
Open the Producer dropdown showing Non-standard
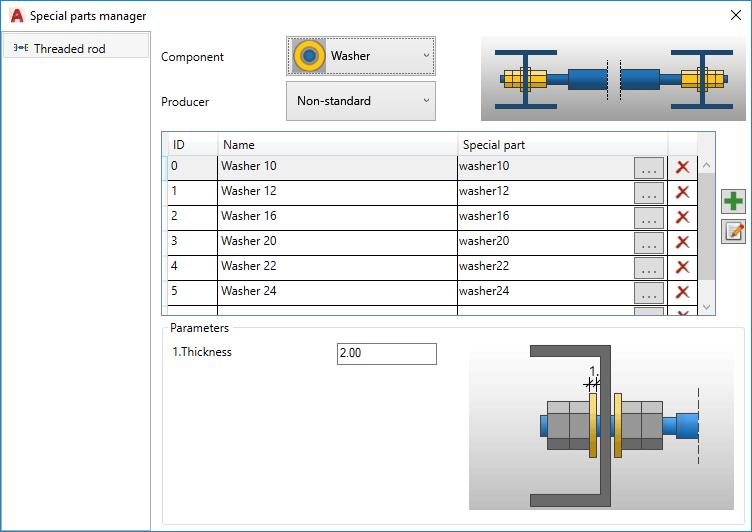tap(361, 101)
